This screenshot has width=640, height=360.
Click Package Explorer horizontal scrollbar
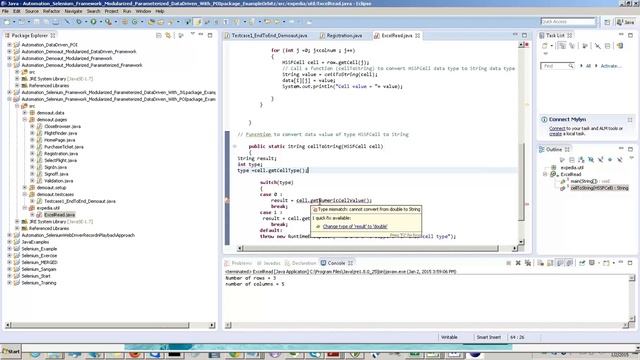[100, 325]
